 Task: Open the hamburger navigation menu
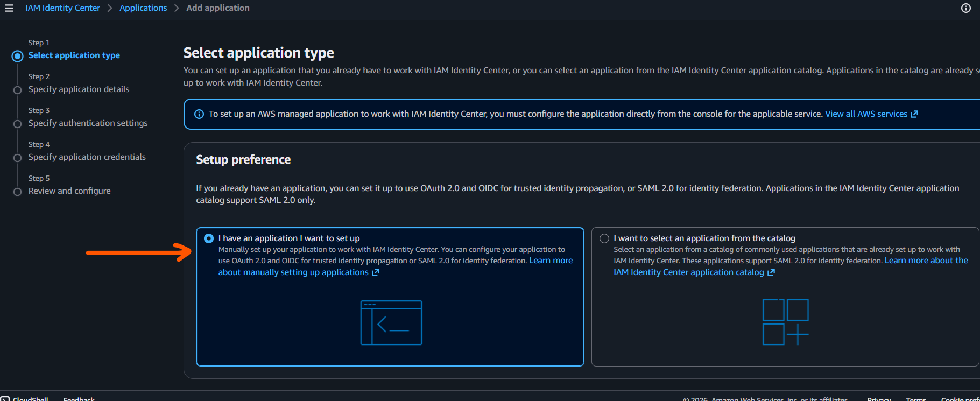pos(9,8)
